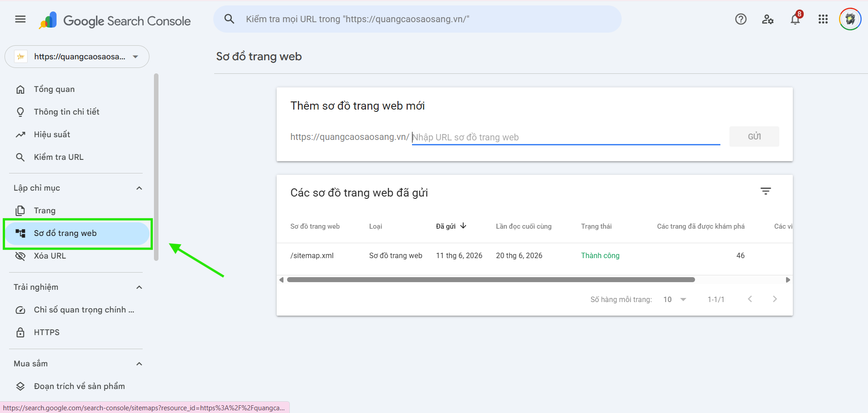Click the property favicon in selector

coord(21,57)
